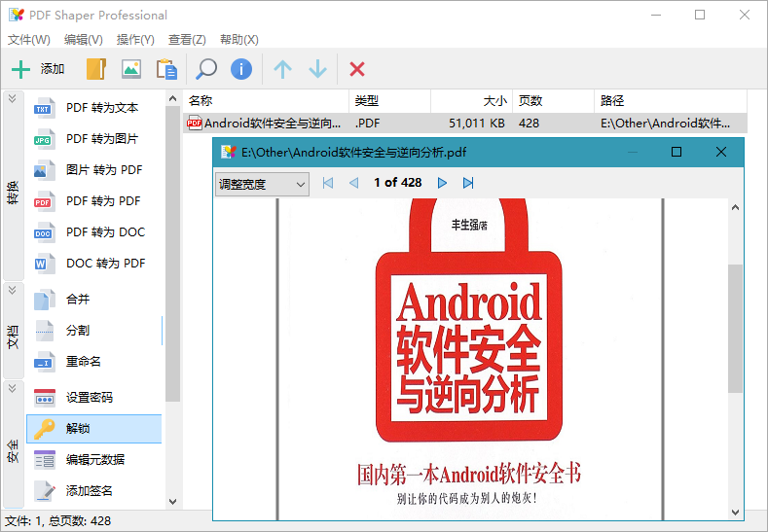Screen dimensions: 768x532
Task: Click the magnifier search icon in toolbar
Action: coord(206,69)
